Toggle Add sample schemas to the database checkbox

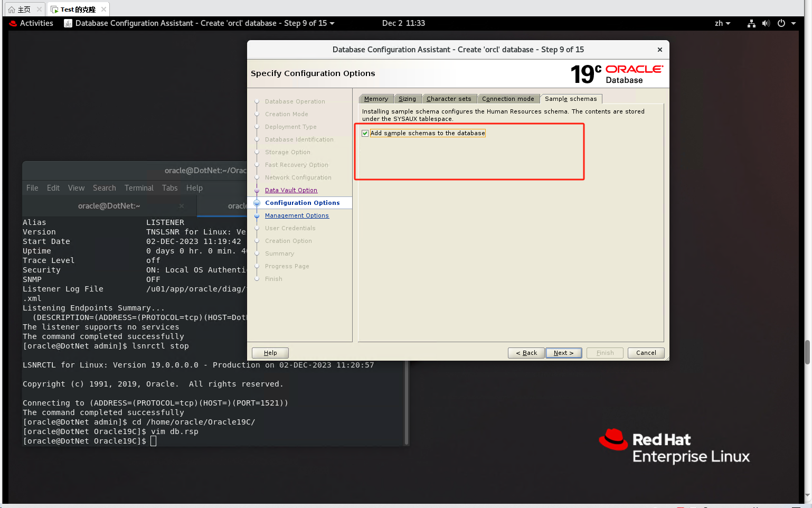(365, 133)
